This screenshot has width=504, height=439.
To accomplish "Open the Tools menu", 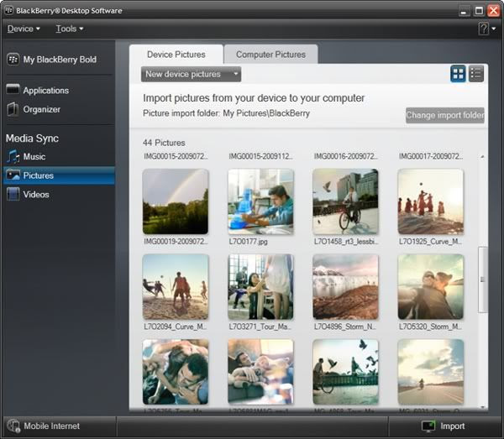I will [70, 29].
